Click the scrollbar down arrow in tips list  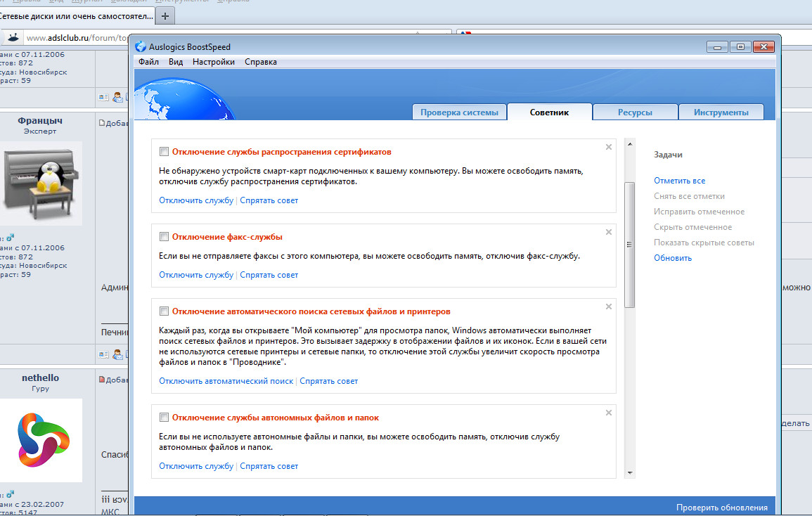(629, 473)
